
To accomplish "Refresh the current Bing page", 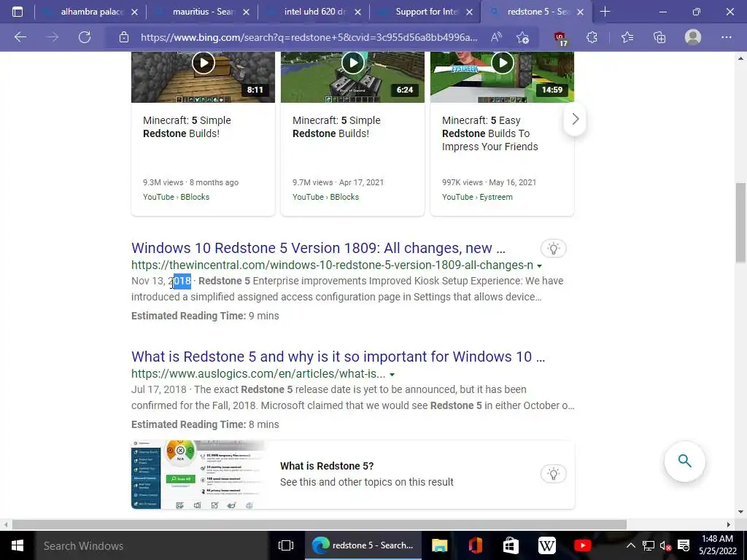I will tap(85, 37).
